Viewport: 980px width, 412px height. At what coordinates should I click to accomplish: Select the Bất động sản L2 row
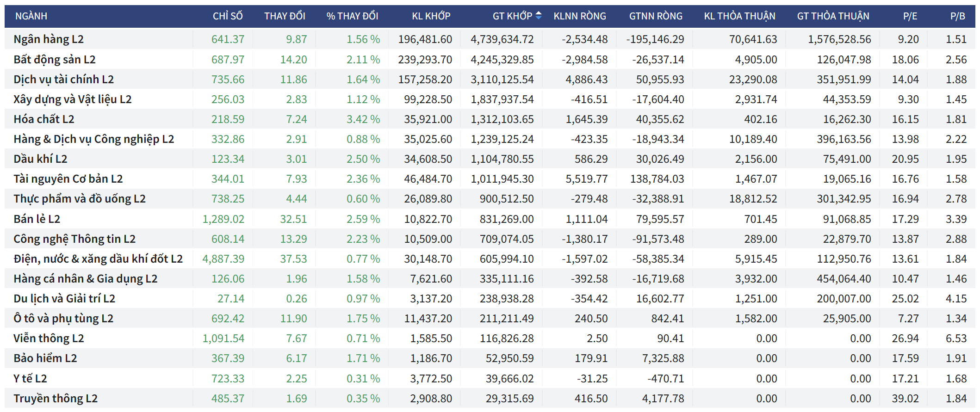pos(55,60)
